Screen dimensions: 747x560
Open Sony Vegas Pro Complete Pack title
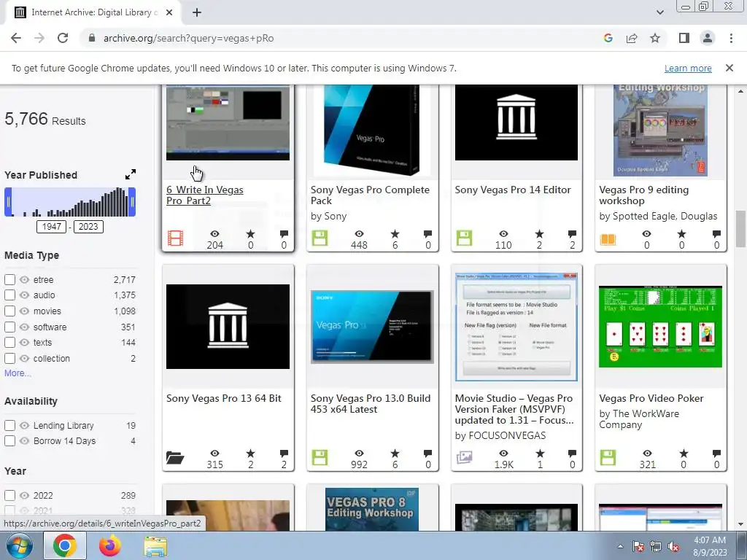tap(370, 195)
